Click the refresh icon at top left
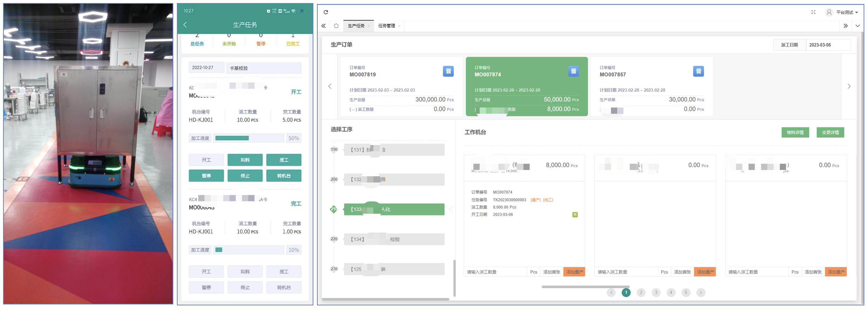 (x=325, y=12)
